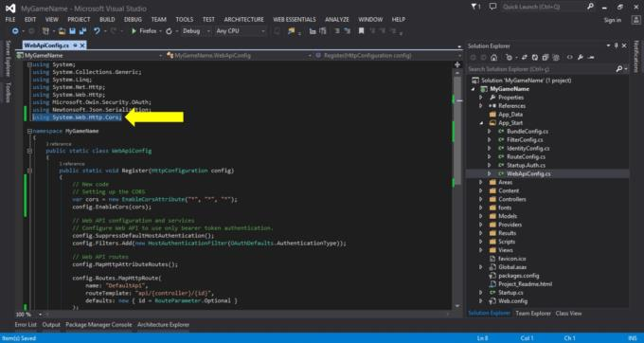
Task: Click the Open File folder icon
Action: 62,31
